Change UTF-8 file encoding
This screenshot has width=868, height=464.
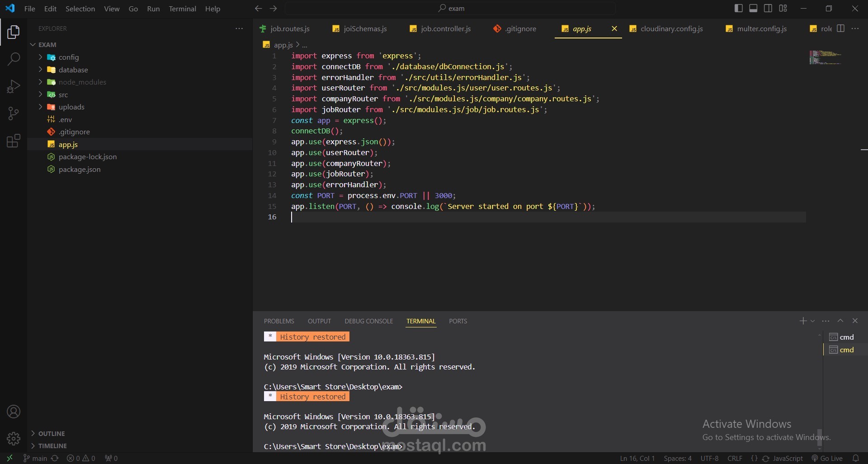coord(709,458)
